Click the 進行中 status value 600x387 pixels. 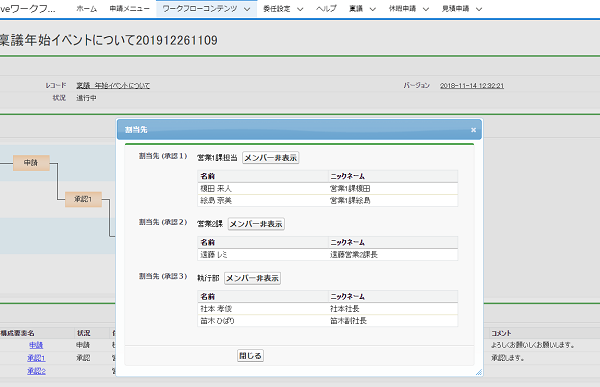click(x=86, y=98)
